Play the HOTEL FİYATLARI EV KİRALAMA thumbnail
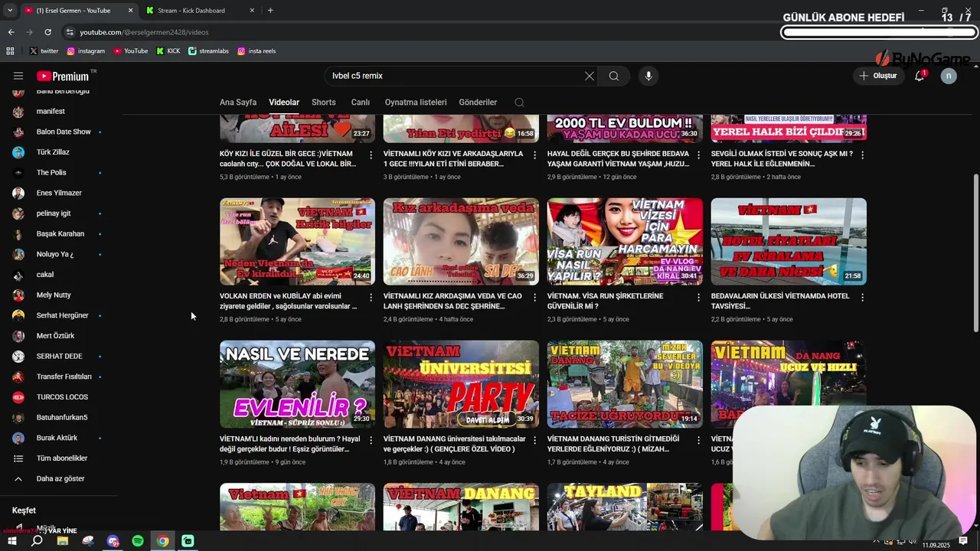This screenshot has height=551, width=980. [x=789, y=242]
